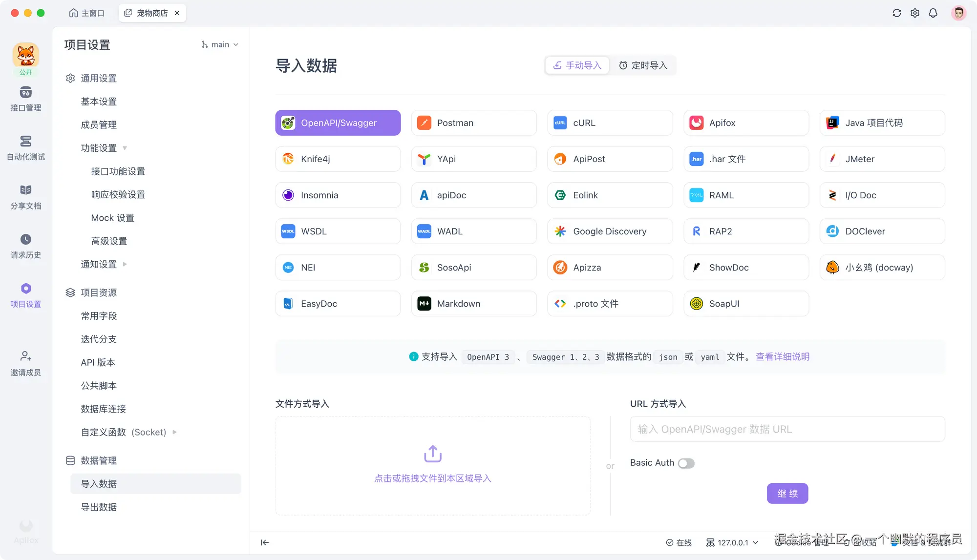The height and width of the screenshot is (560, 977).
Task: Toggle the Basic Auth switch
Action: [x=686, y=463]
